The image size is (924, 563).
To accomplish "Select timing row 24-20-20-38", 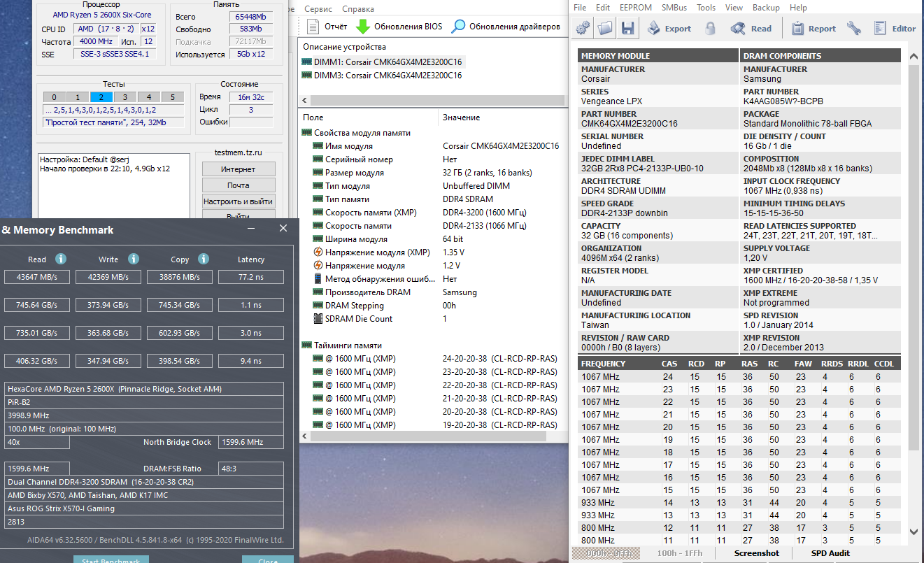I will point(432,359).
